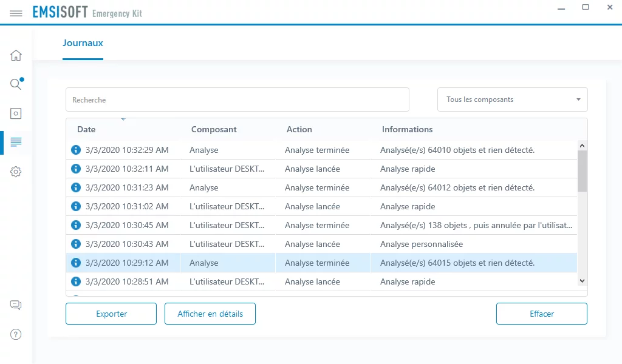Click info icon of 10:32:11 AM entry
This screenshot has width=622, height=364.
click(x=76, y=169)
